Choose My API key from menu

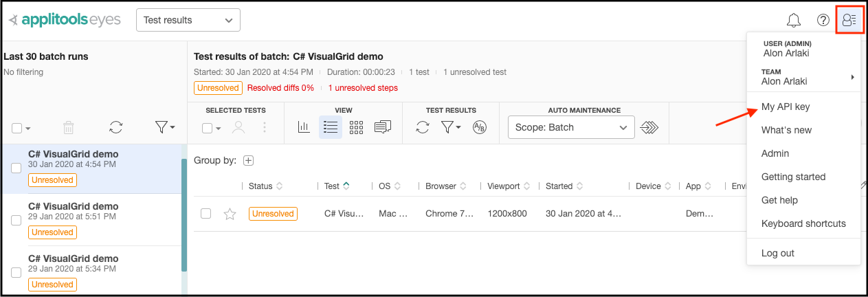(x=786, y=107)
